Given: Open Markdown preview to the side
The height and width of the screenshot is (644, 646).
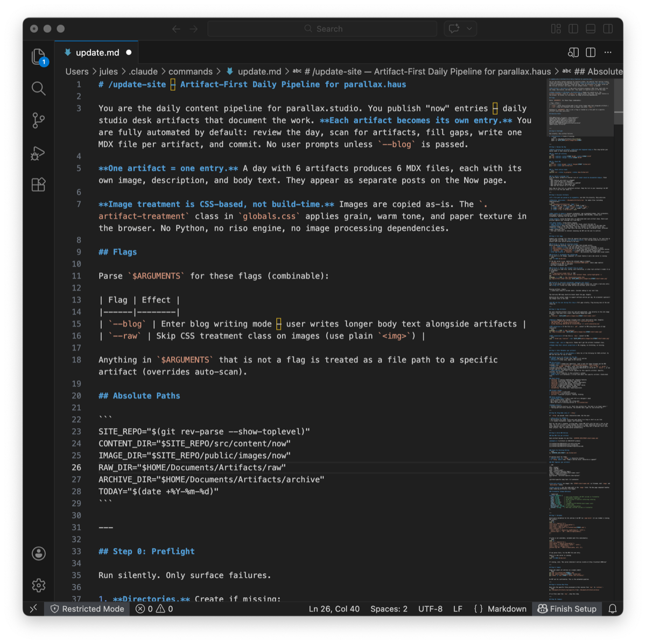Looking at the screenshot, I should coord(573,52).
